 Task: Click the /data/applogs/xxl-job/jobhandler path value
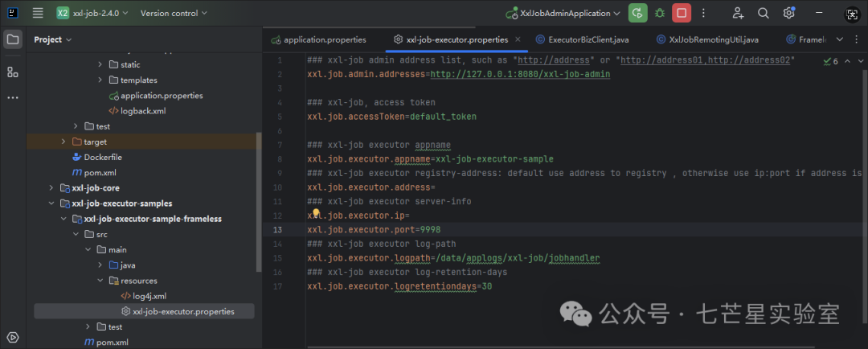pos(518,258)
